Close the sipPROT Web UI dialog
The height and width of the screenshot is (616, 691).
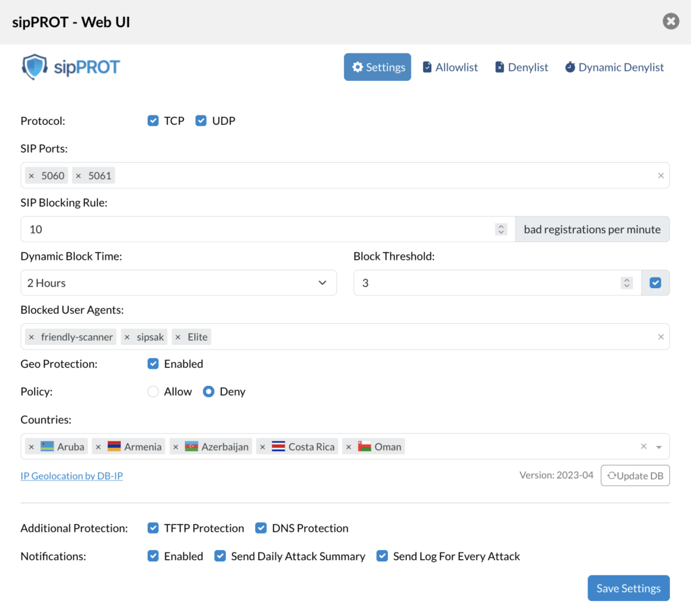click(x=670, y=21)
